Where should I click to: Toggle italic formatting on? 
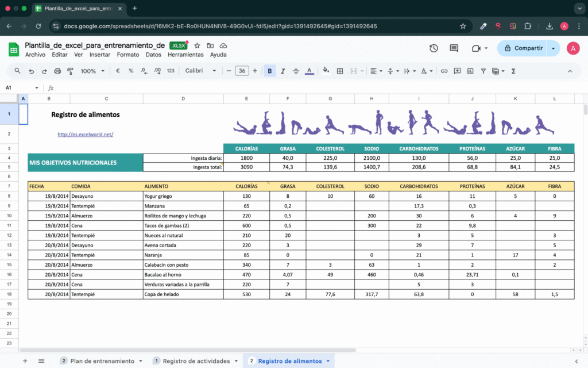click(x=281, y=71)
